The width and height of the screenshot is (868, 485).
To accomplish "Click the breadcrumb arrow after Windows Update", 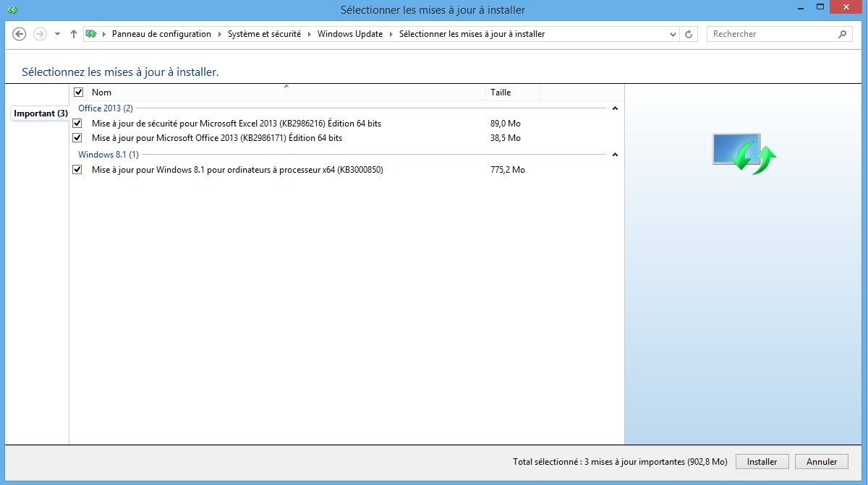I will point(391,34).
